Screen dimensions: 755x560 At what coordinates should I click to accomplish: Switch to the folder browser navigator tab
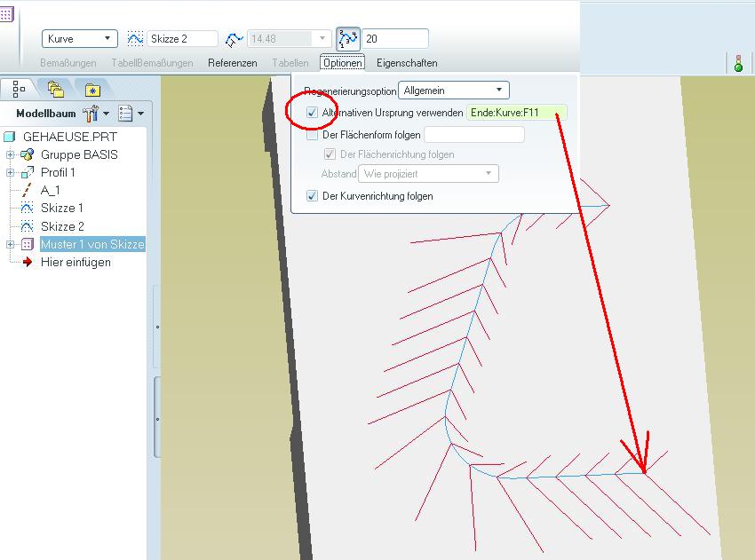[56, 89]
